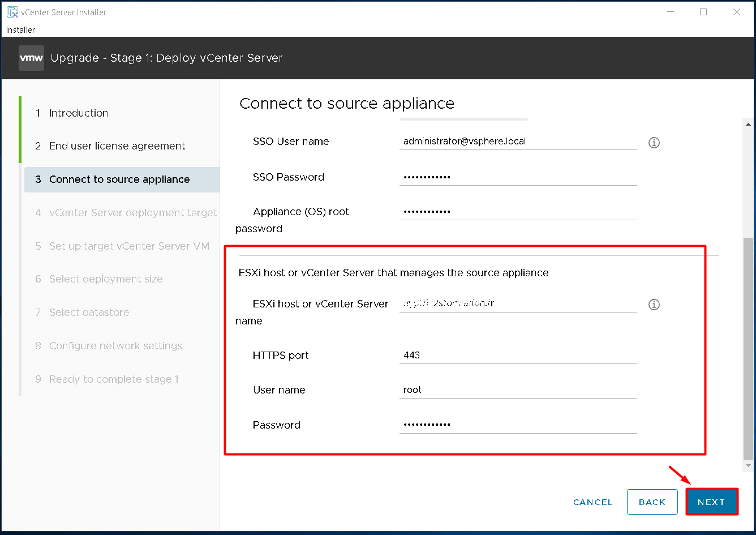
Task: Minimize the installer window
Action: [670, 12]
